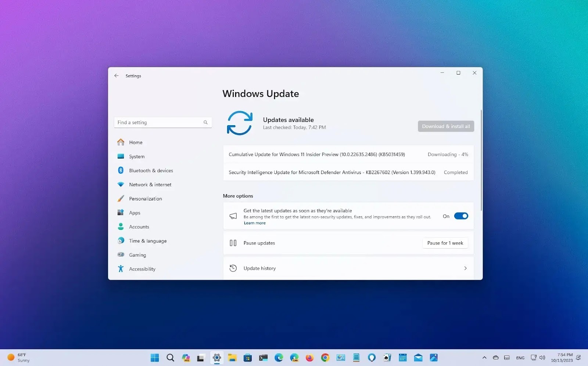
Task: Open Google Chrome from the taskbar
Action: [325, 358]
